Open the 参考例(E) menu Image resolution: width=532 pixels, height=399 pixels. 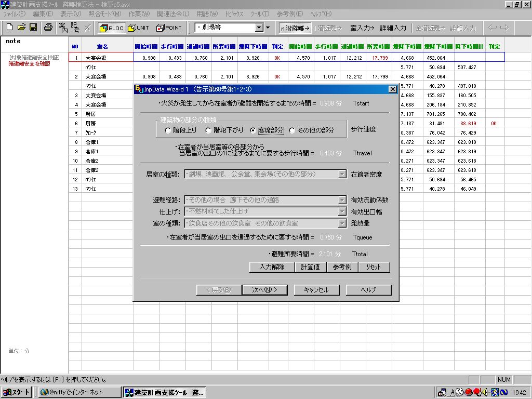pos(289,14)
